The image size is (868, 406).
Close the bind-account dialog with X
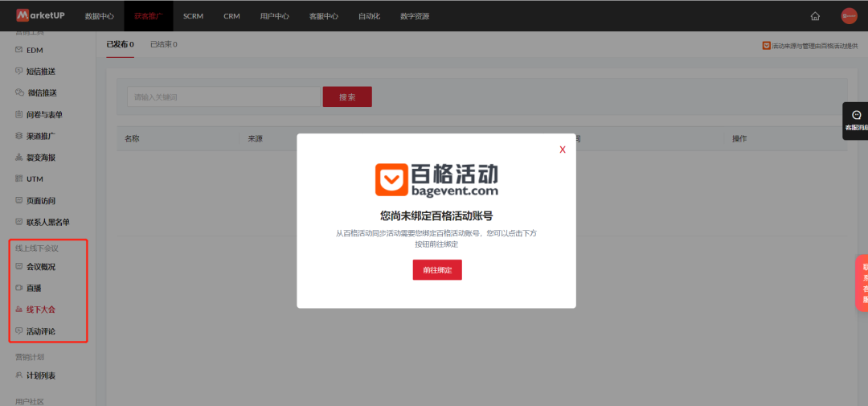[x=563, y=150]
